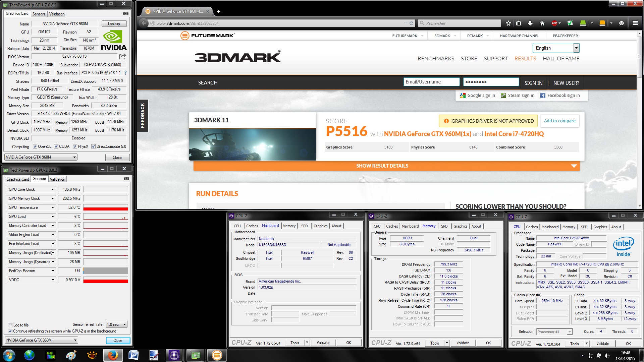Open the bookmarks list icon in Firefox toolbar
The height and width of the screenshot is (362, 644).
tap(519, 23)
